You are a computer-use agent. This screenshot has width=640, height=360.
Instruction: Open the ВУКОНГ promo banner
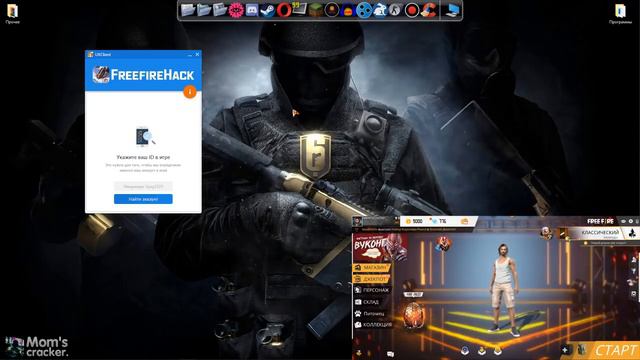[x=380, y=247]
